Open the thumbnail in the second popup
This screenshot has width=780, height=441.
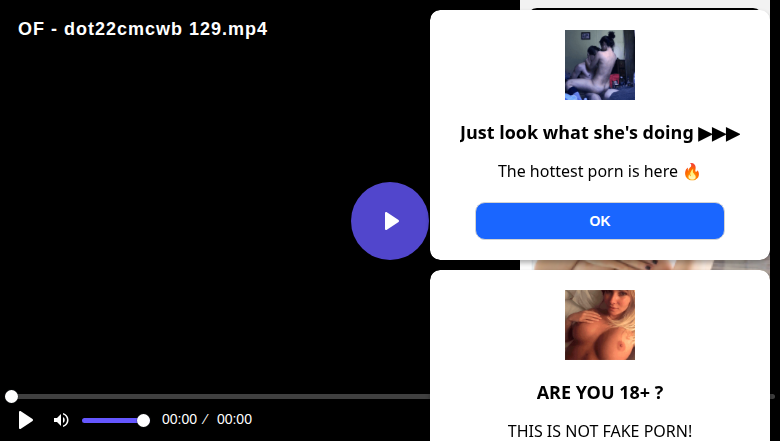coord(599,325)
